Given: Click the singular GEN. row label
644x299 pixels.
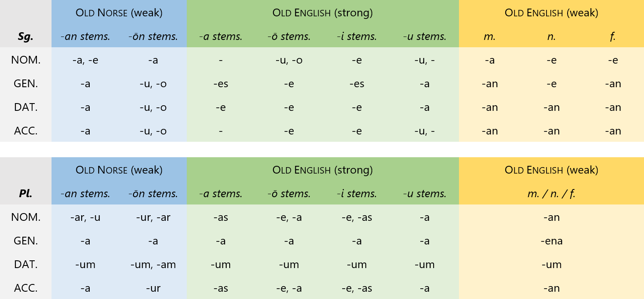Looking at the screenshot, I should [26, 84].
